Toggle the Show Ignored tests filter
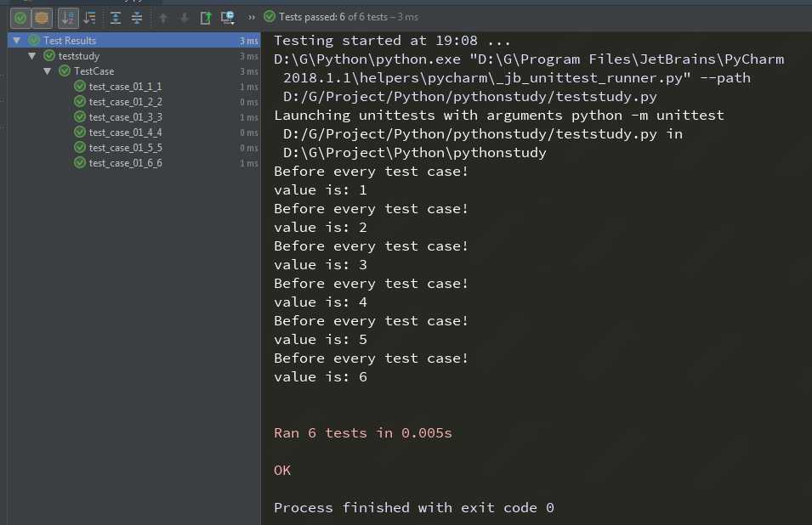The height and width of the screenshot is (525, 812). coord(42,18)
